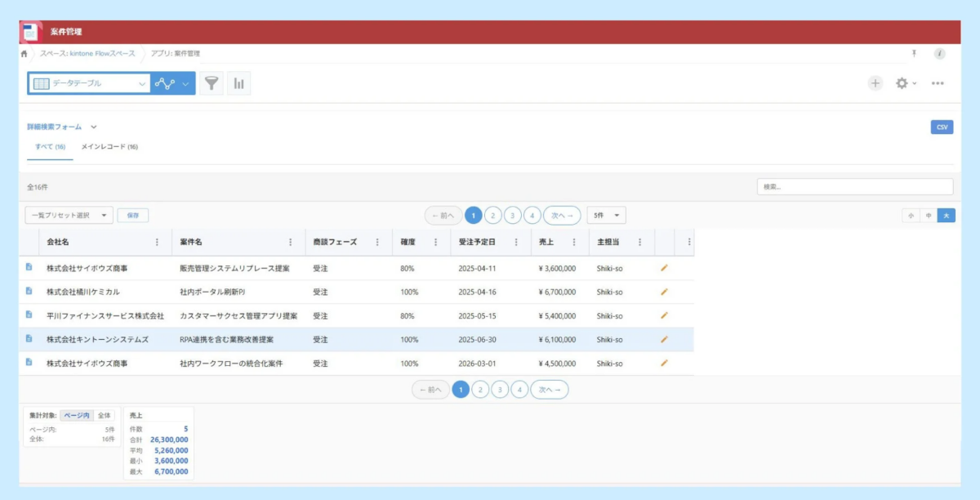This screenshot has width=980, height=500.
Task: Open the bar chart aggregate icon
Action: pos(239,83)
